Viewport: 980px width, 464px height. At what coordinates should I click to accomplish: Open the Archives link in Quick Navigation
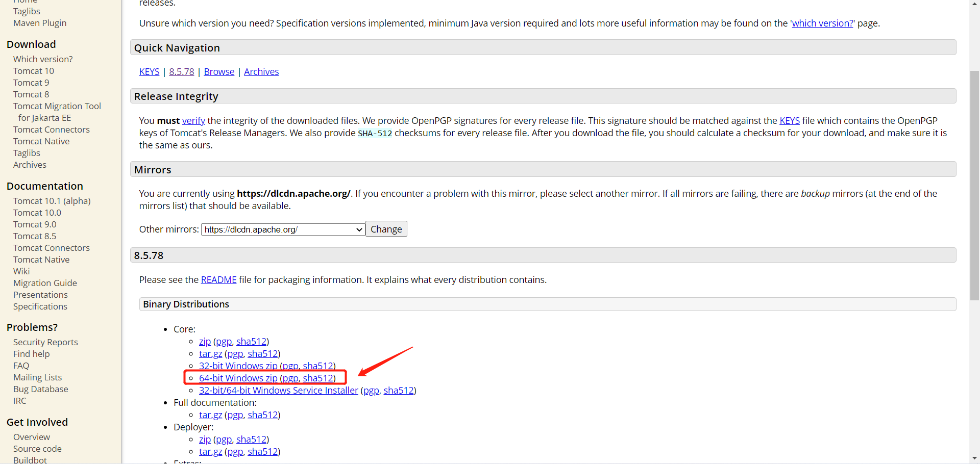[261, 72]
